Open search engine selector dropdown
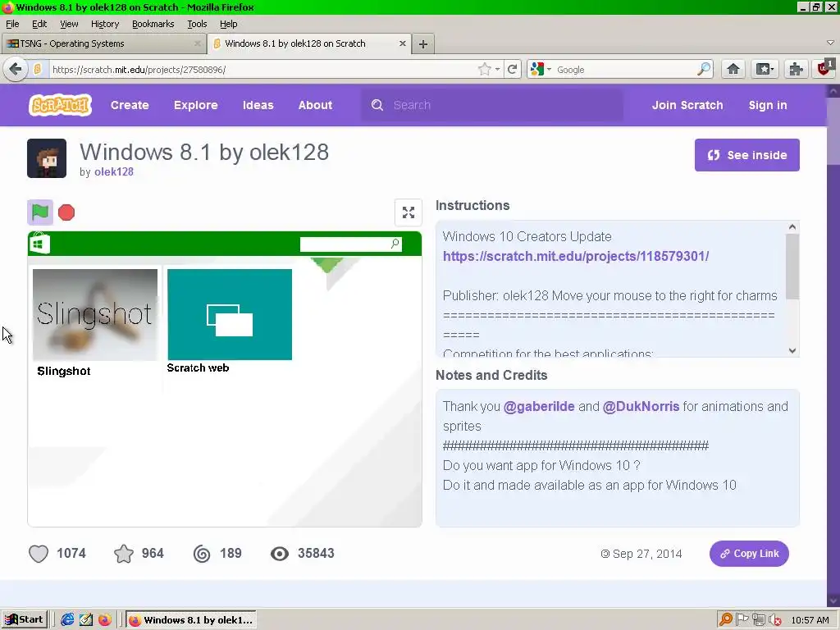Viewport: 840px width, 630px height. tap(540, 69)
